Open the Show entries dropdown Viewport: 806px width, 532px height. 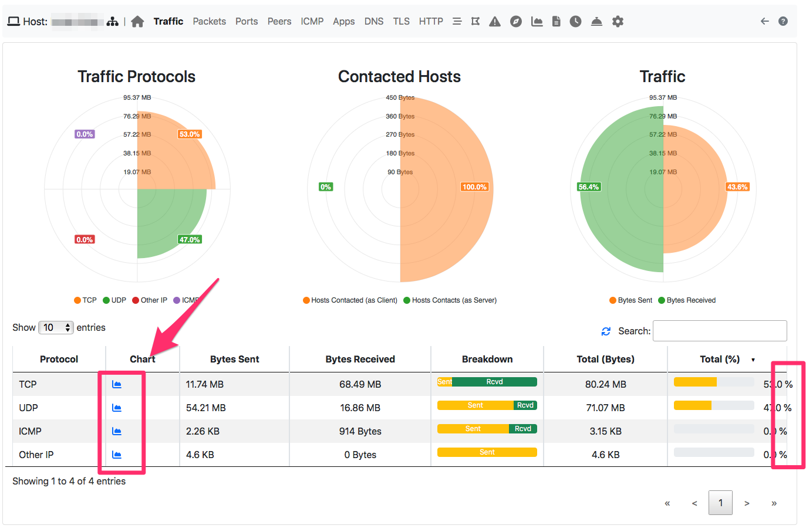56,327
